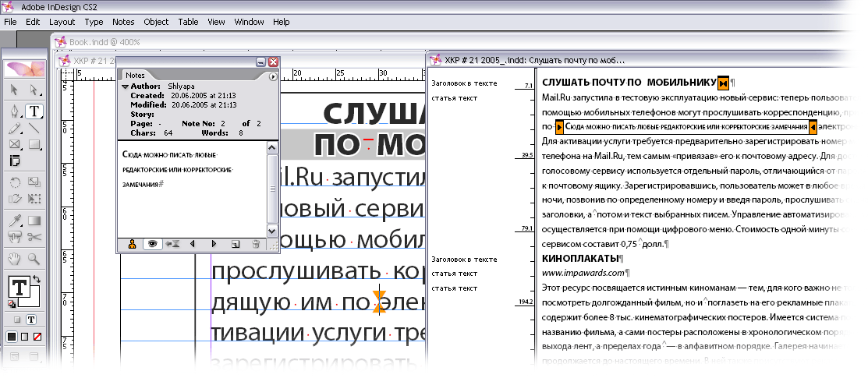This screenshot has height=385, width=868.
Task: Go to previous note in Notes panel
Action: (192, 244)
